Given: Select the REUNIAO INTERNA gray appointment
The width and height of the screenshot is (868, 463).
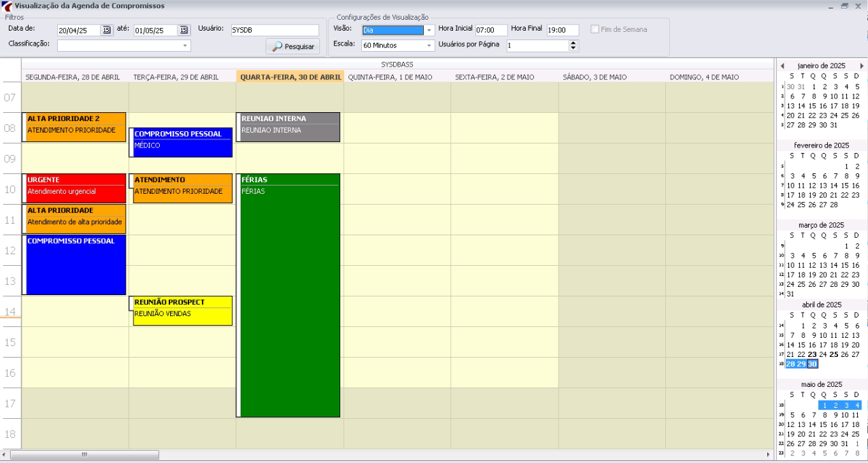Looking at the screenshot, I should pos(289,127).
